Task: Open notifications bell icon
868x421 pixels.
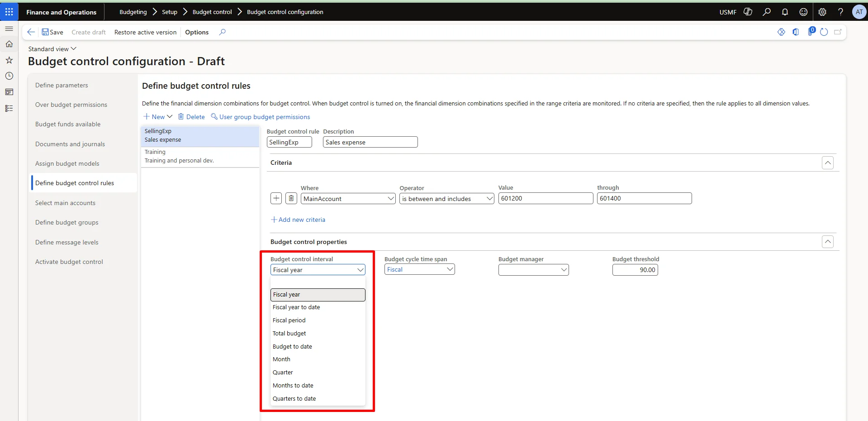Action: click(x=785, y=12)
